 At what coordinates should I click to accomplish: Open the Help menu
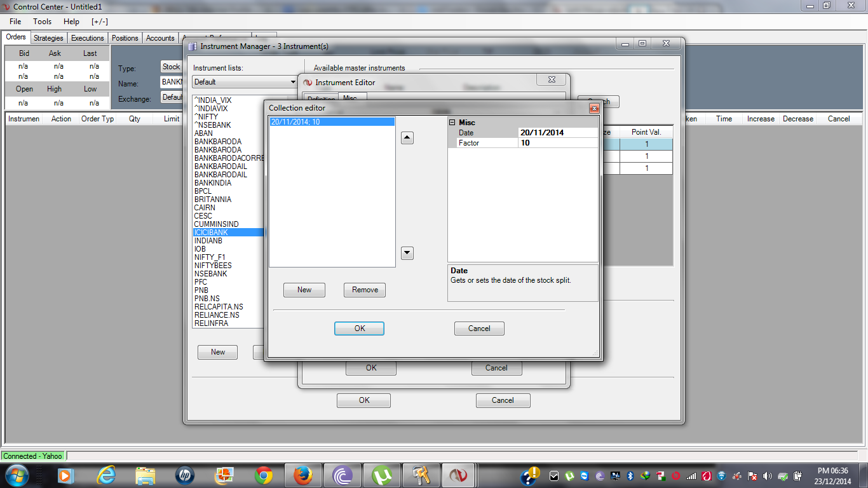click(x=71, y=22)
